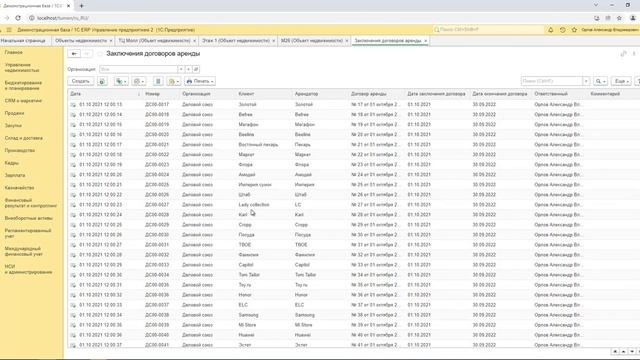Click the browser address bar

click(x=310, y=18)
